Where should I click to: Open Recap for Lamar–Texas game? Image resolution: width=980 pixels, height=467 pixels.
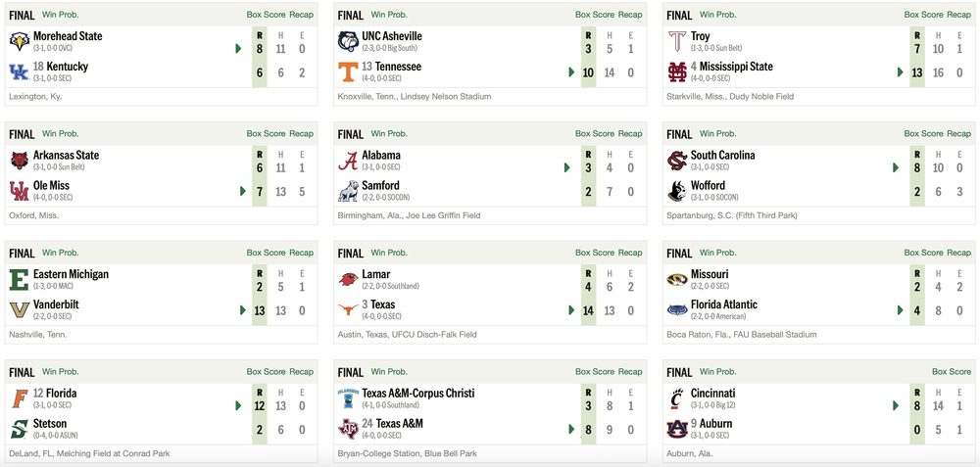[630, 253]
